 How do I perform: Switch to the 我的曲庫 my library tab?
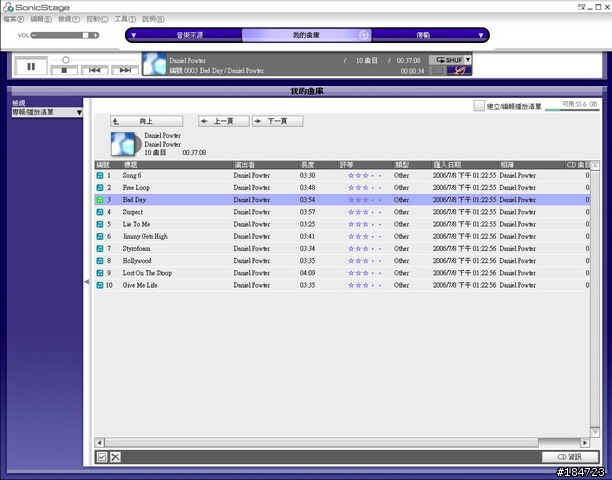[306, 35]
